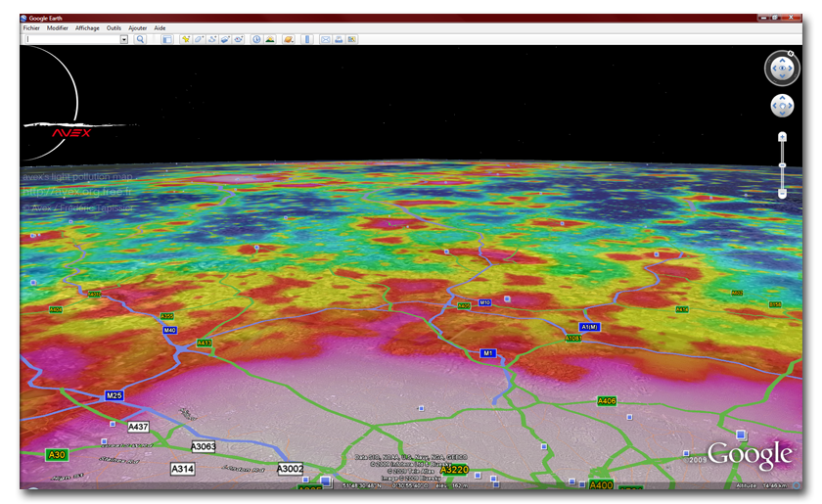This screenshot has height=504, width=822.
Task: Click the A30 road label
Action: point(57,455)
